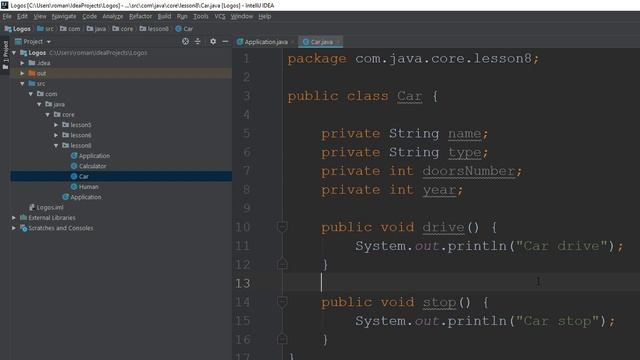Click Logos breadcrumb in navigation bar
Viewport: 640px width, 360px height.
pos(18,29)
